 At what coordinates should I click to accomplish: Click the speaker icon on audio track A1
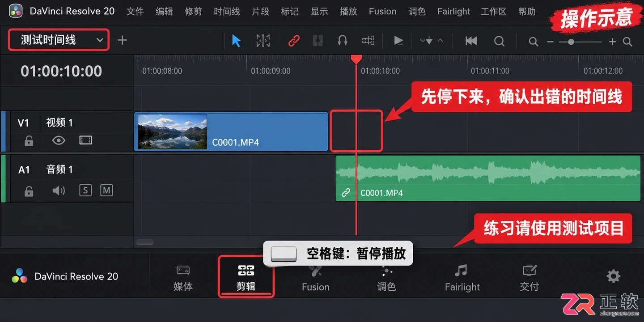[x=59, y=191]
